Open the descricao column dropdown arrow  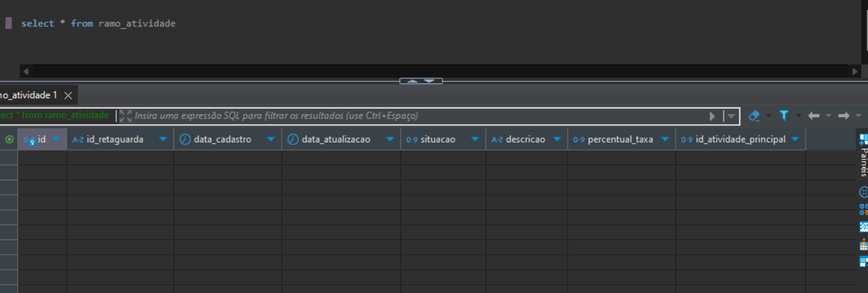click(557, 139)
